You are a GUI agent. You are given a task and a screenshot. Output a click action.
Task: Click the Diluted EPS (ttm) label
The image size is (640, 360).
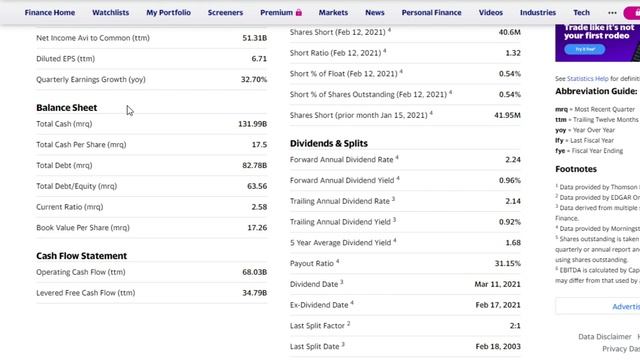coord(66,59)
